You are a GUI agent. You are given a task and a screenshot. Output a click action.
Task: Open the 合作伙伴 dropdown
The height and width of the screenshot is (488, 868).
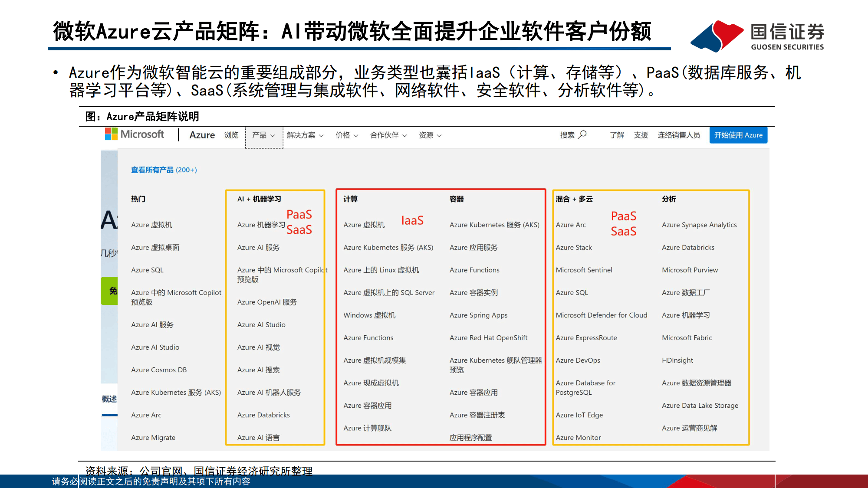(x=388, y=135)
